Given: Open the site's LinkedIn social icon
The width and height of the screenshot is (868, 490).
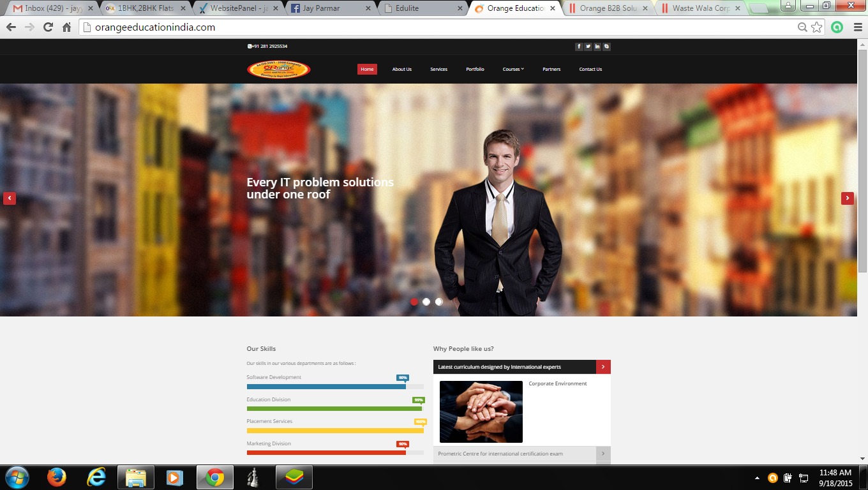Looking at the screenshot, I should pos(597,47).
